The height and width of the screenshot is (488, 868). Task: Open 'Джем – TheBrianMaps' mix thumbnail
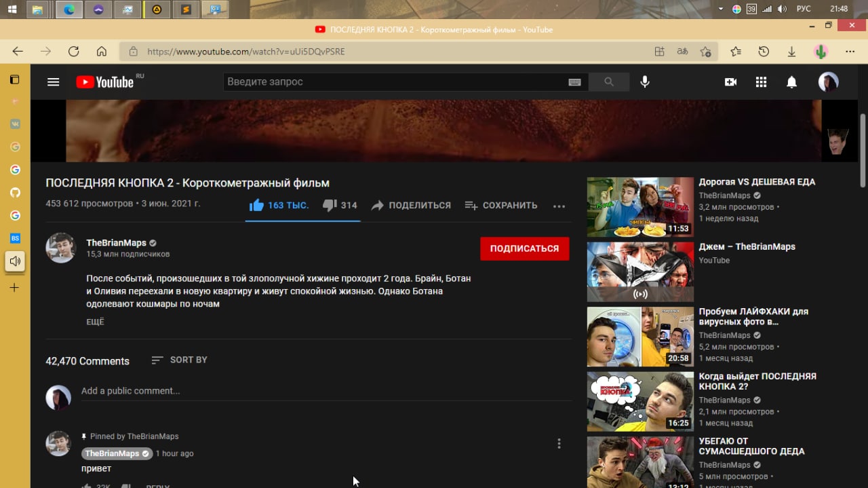[640, 271]
